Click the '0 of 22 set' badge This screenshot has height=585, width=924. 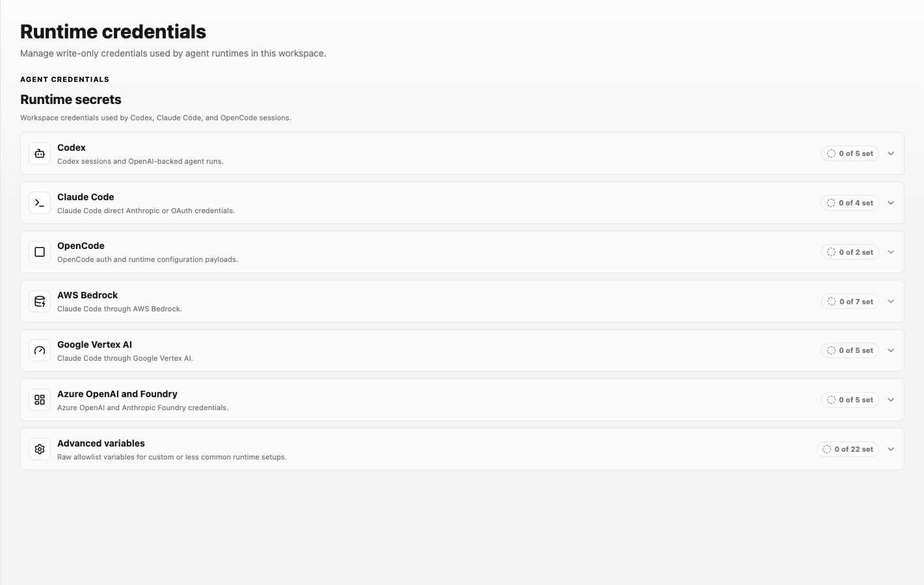point(848,449)
